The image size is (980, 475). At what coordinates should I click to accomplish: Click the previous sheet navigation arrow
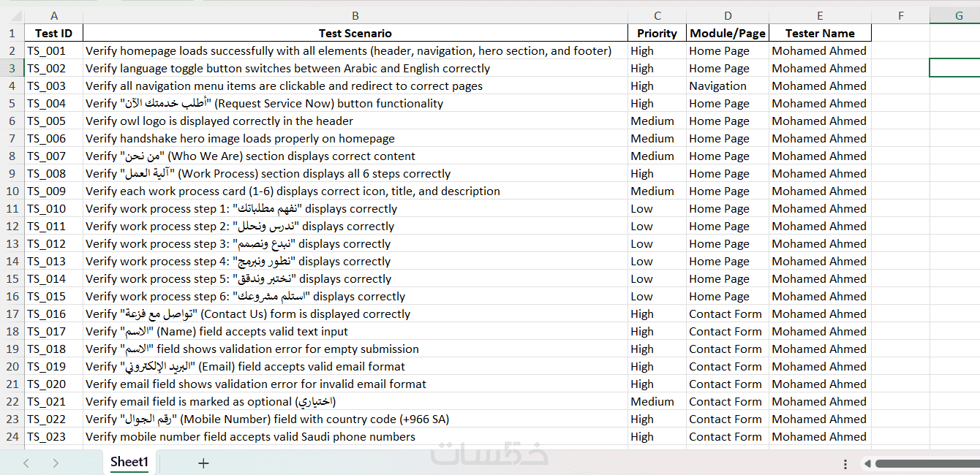click(26, 463)
